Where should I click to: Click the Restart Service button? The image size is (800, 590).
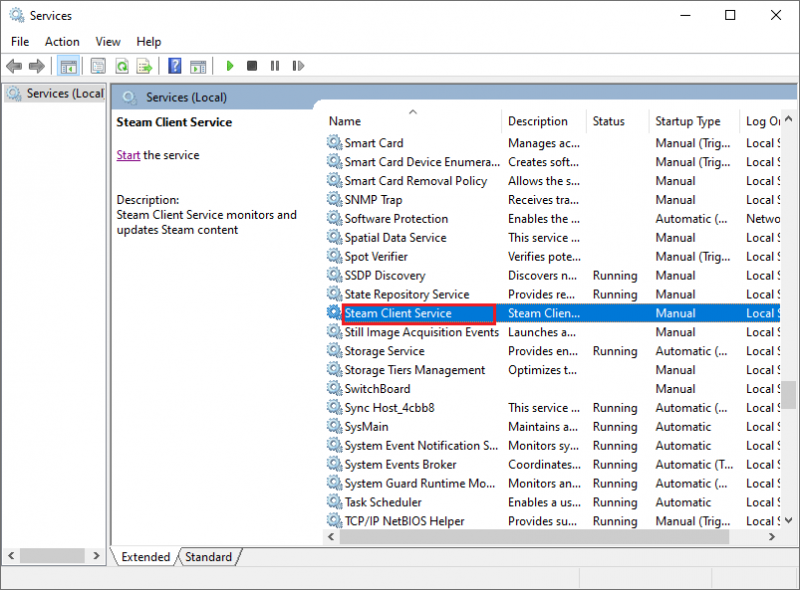298,66
